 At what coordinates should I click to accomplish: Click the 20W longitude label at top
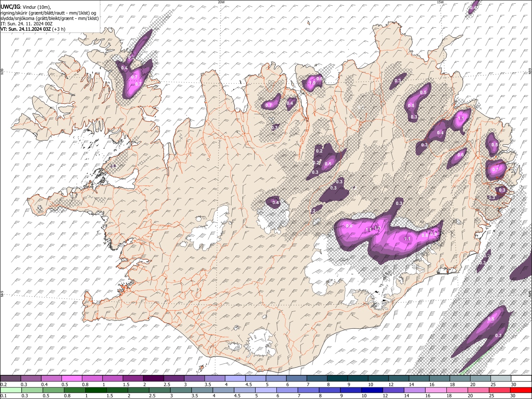point(221,2)
